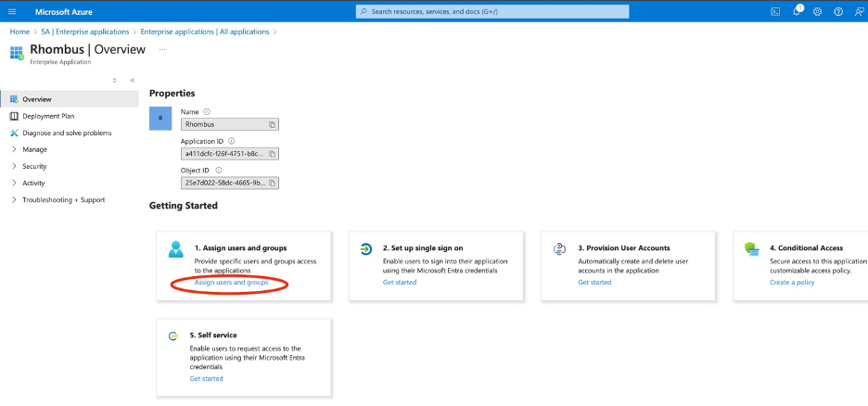Viewport: 868px width, 406px height.
Task: Click the Microsoft Azure brand title
Action: [64, 12]
